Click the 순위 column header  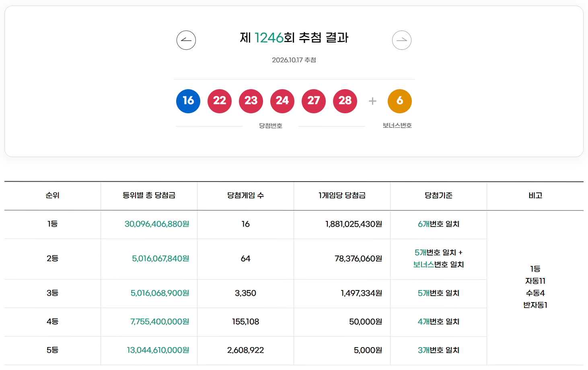click(53, 195)
